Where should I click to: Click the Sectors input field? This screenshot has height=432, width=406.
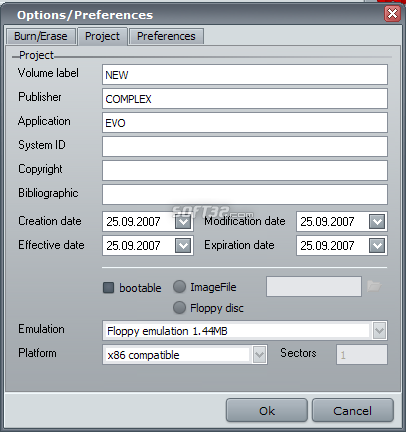pyautogui.click(x=362, y=355)
